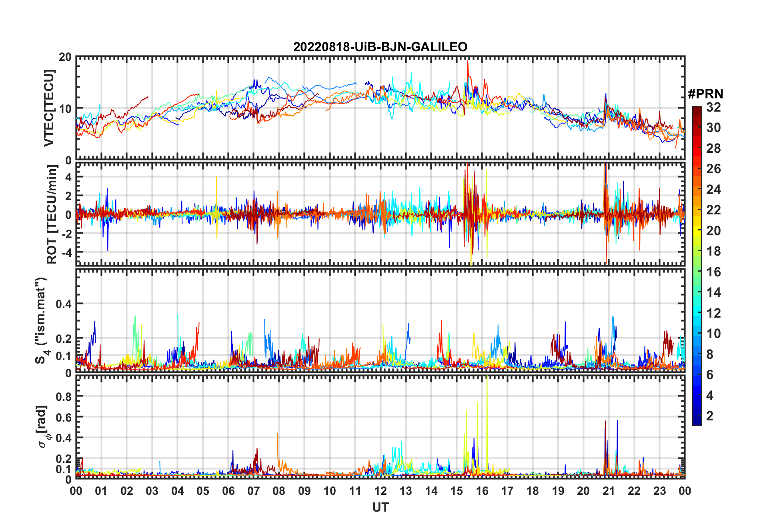Click the x-axis tick label 18
This screenshot has height=532, width=761.
point(533,491)
